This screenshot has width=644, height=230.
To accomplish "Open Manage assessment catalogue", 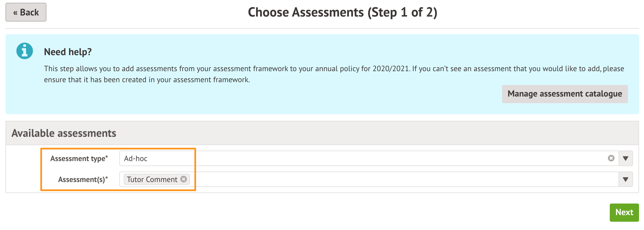I will coord(564,94).
